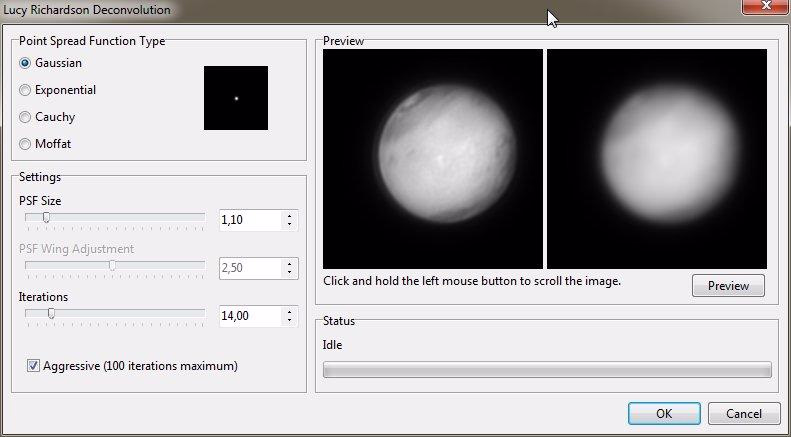Select the Gaussian point spread function

[x=26, y=63]
